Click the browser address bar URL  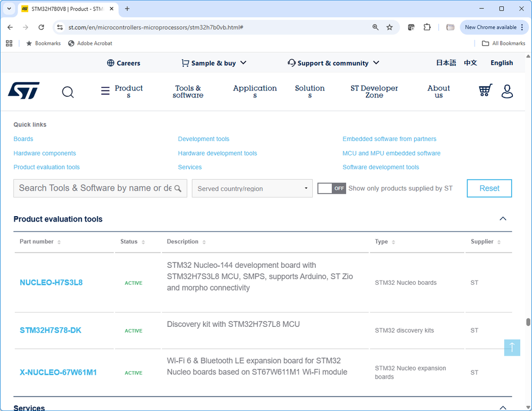[x=155, y=28]
